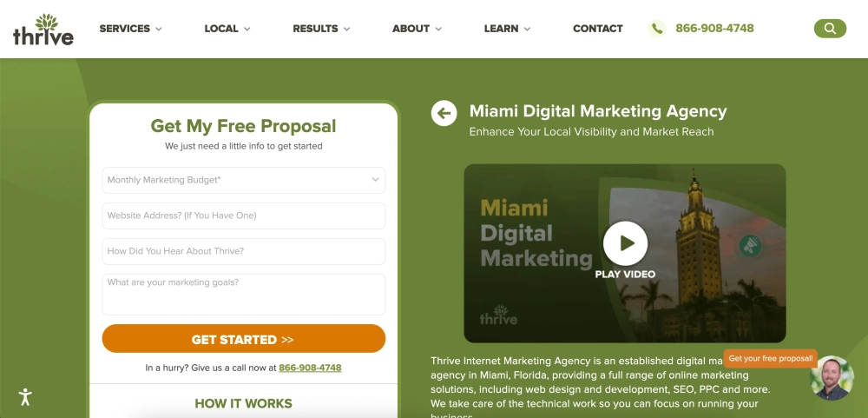868x418 pixels.
Task: Click the Get Started button
Action: point(244,339)
